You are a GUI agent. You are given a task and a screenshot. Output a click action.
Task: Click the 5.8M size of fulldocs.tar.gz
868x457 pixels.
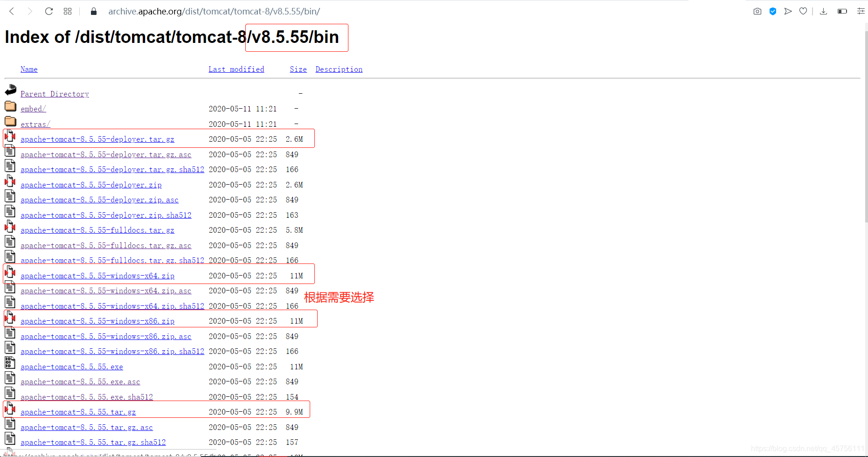pos(294,230)
